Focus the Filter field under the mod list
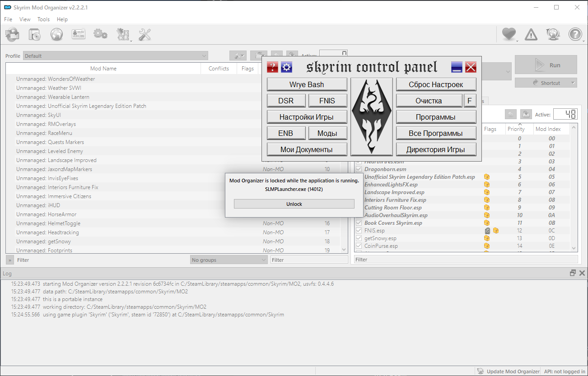The height and width of the screenshot is (376, 588). point(309,260)
